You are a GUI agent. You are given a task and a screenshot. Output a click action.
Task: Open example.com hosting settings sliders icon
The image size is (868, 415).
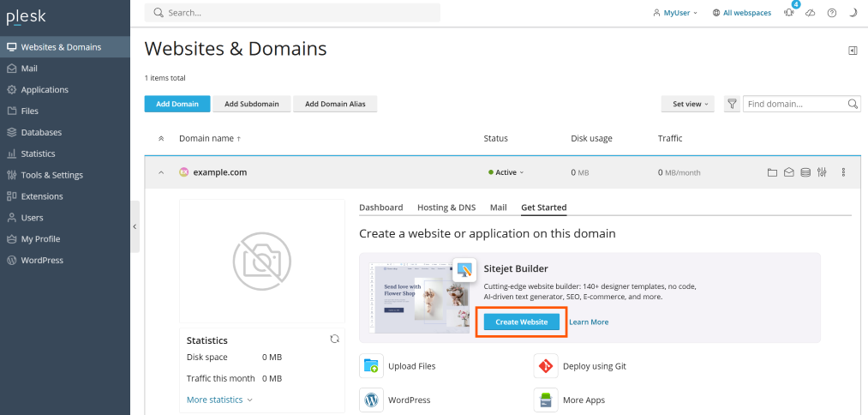coord(822,172)
